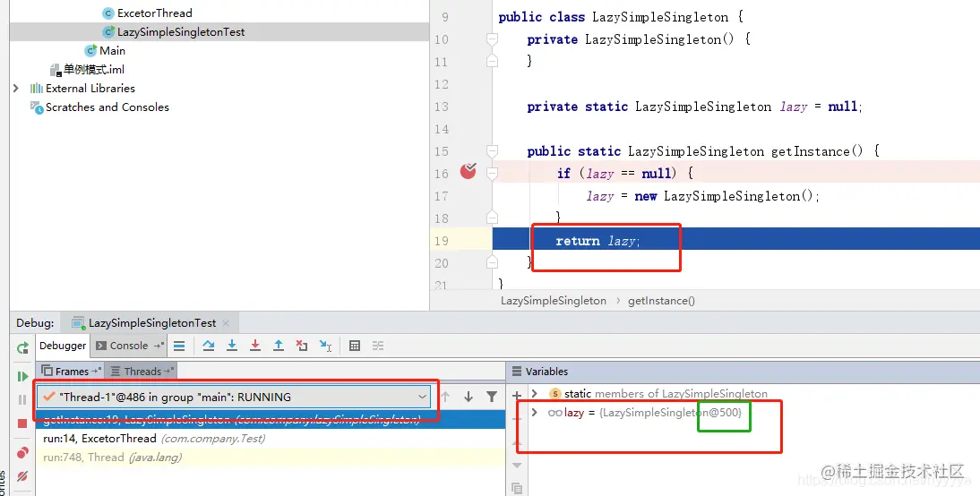This screenshot has width=980, height=496.
Task: Select ExcetorThread class in project tree
Action: pyautogui.click(x=154, y=13)
